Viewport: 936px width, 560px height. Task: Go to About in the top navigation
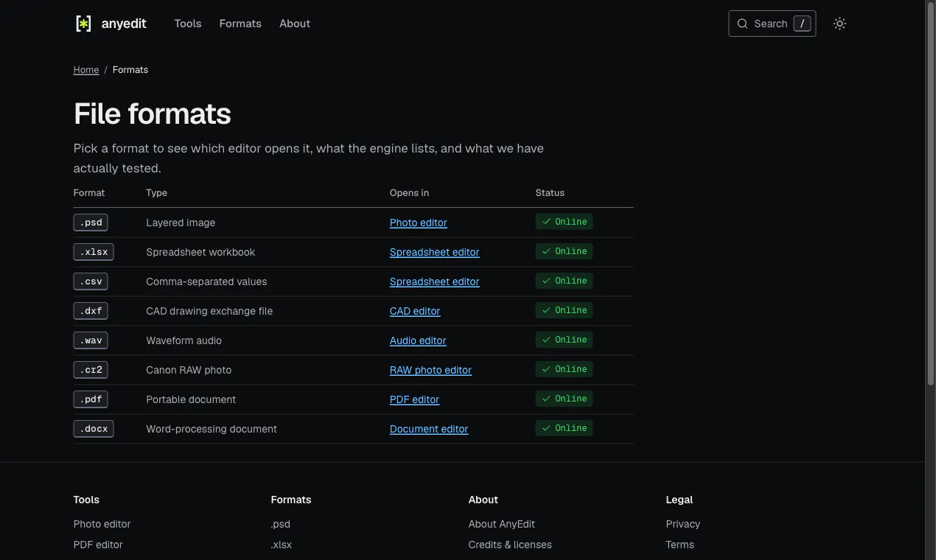295,24
